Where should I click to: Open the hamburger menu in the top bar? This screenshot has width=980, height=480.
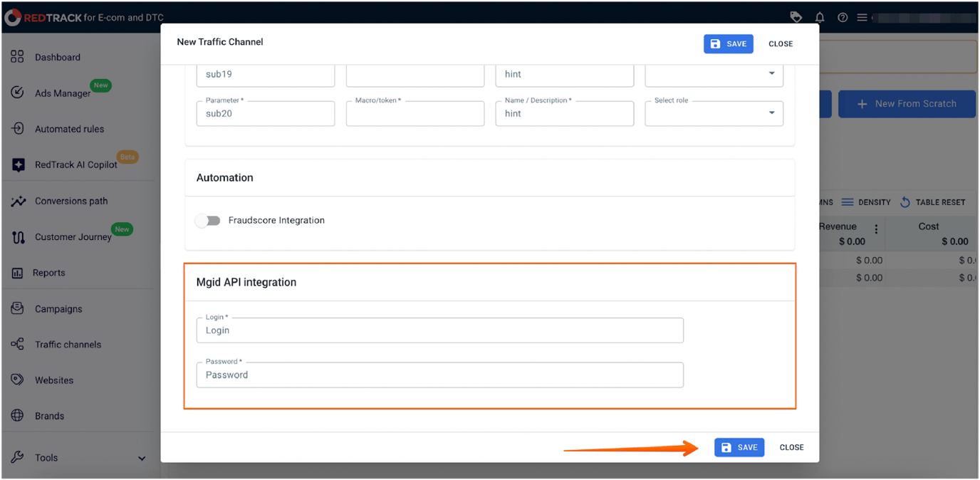pos(862,16)
